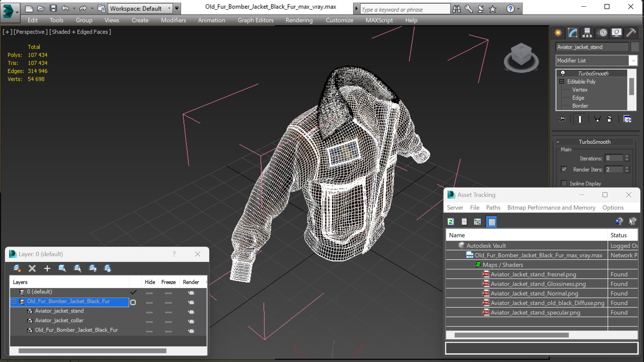Uncheck the Render Iters checkbox
The image size is (644, 362).
[x=564, y=169]
